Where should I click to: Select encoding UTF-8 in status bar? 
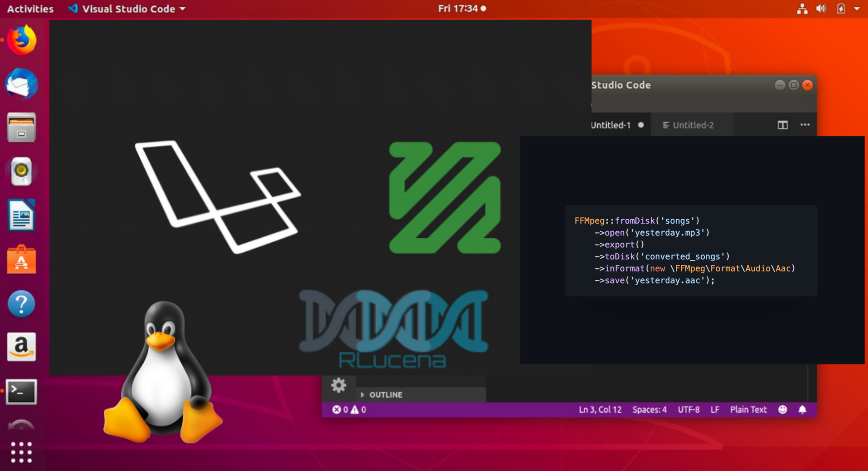(x=689, y=410)
